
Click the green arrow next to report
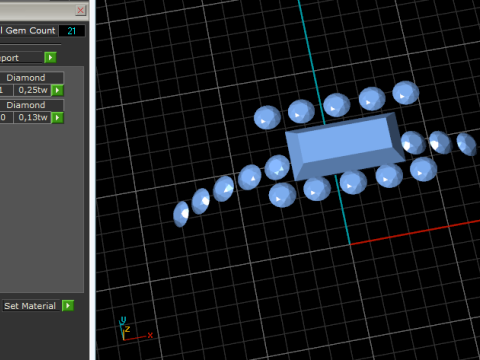click(50, 57)
